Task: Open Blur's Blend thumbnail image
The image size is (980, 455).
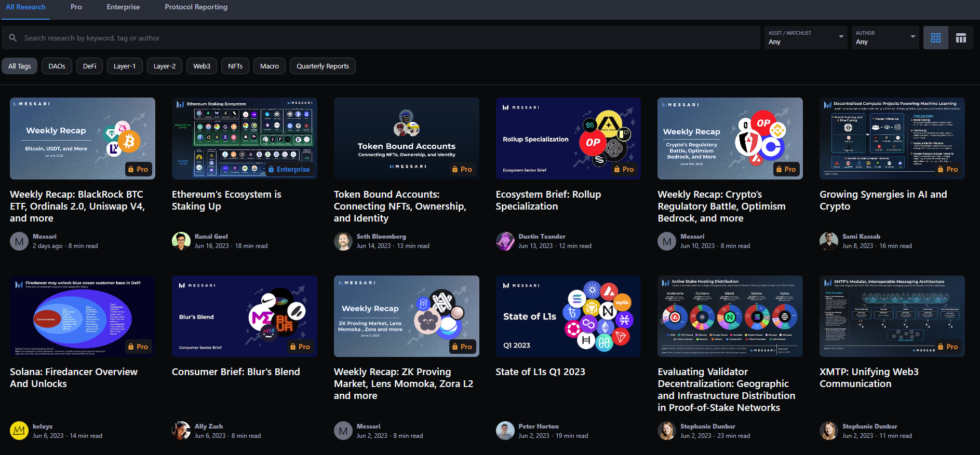Action: coord(245,316)
